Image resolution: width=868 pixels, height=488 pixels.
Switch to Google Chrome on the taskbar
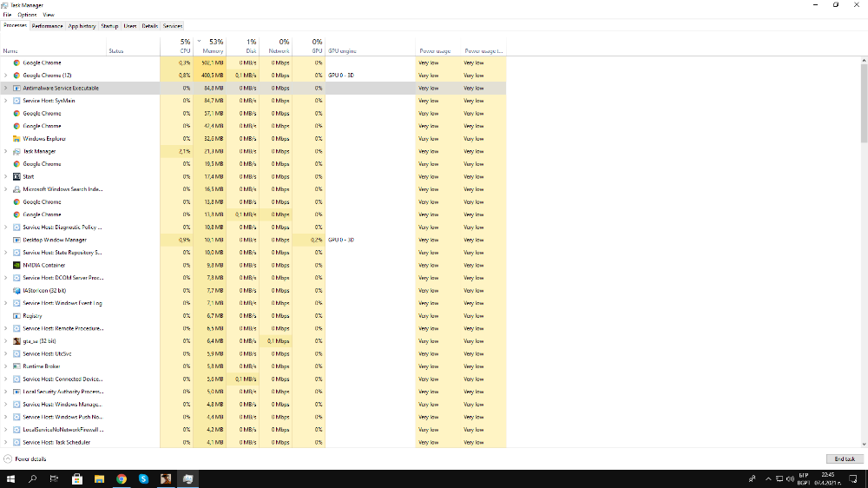122,479
